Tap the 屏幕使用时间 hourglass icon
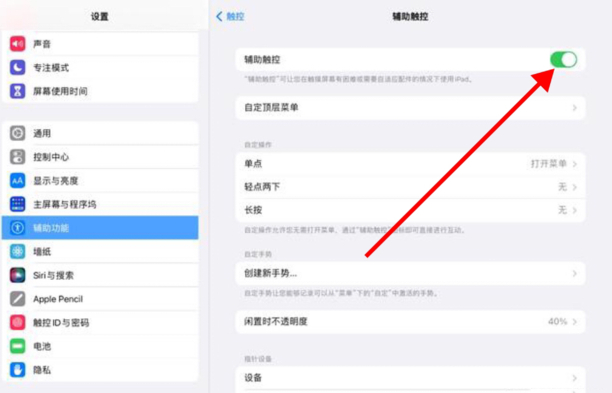The height and width of the screenshot is (393, 612). (x=17, y=91)
